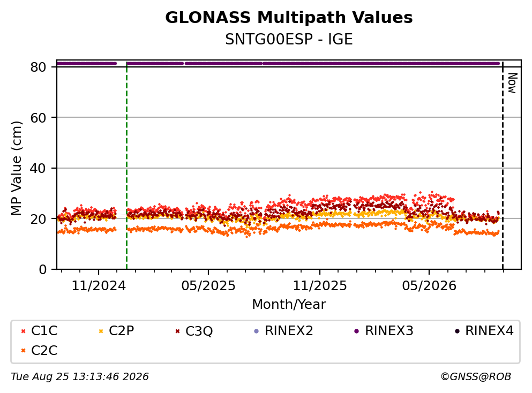Click the C2C orange legend marker
Screen dimensions: 532x393
pos(23,351)
